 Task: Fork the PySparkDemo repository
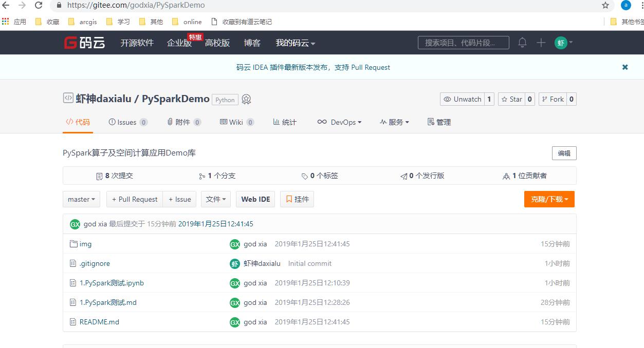(553, 99)
